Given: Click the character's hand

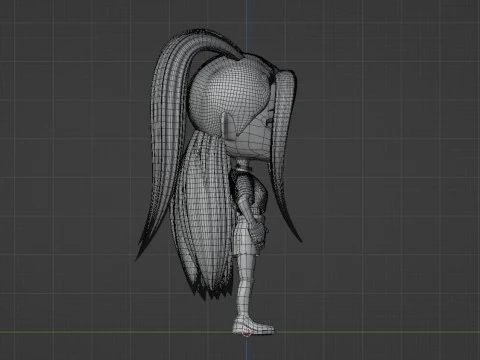Looking at the screenshot, I should [258, 233].
